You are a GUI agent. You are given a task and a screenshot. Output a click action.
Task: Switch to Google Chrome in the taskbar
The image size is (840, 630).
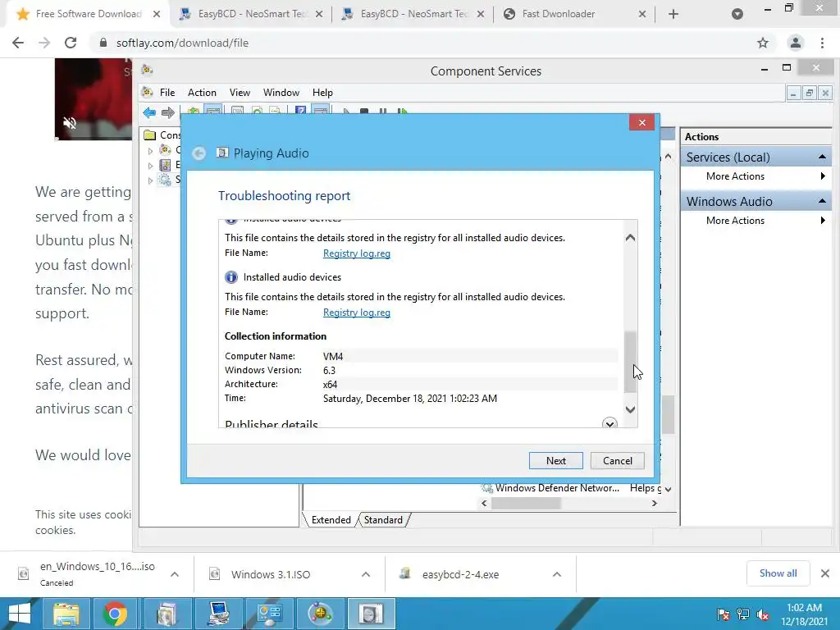coord(115,614)
